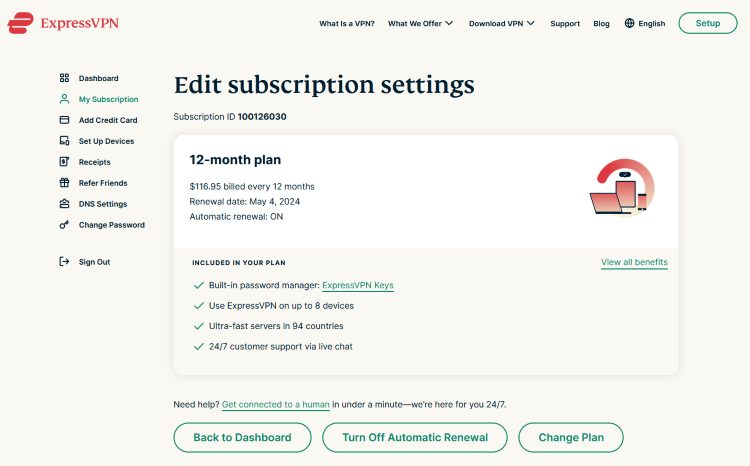Go to the Blog page
The height and width of the screenshot is (466, 750).
[x=601, y=23]
